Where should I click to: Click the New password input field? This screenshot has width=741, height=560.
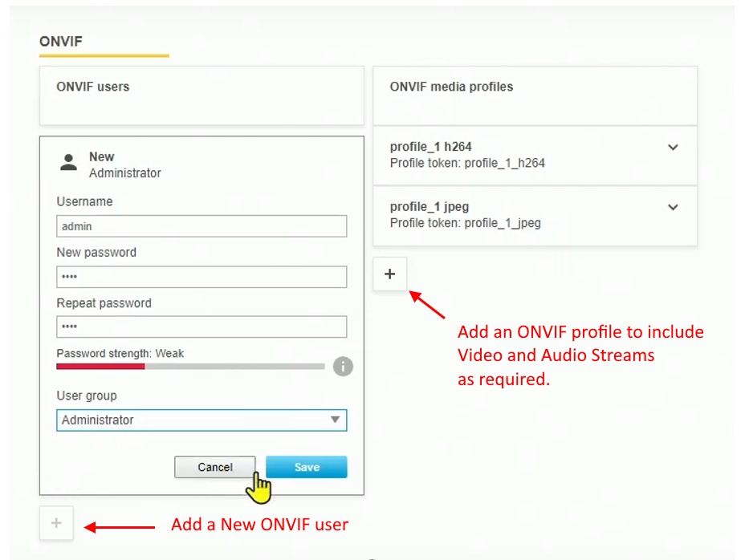point(201,276)
